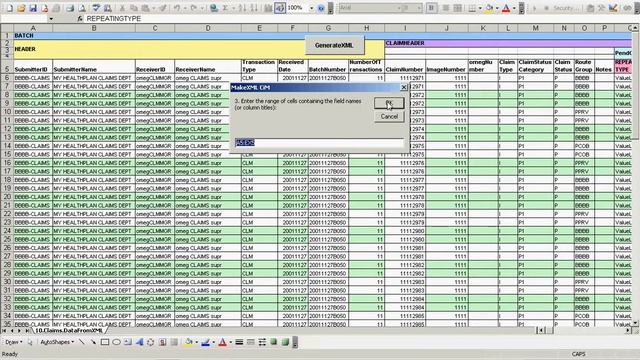This screenshot has height=360, width=640.
Task: Click the Insert Diagram icon
Action: (151, 342)
